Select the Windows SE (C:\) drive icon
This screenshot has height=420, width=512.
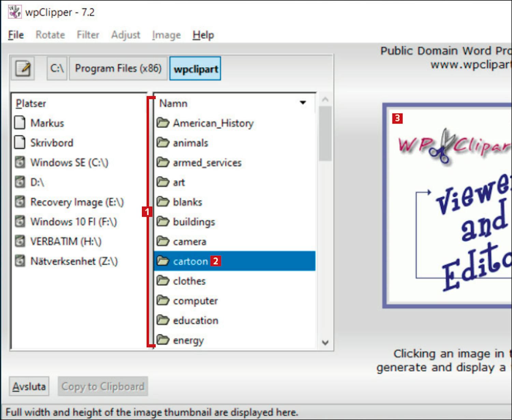(20, 162)
